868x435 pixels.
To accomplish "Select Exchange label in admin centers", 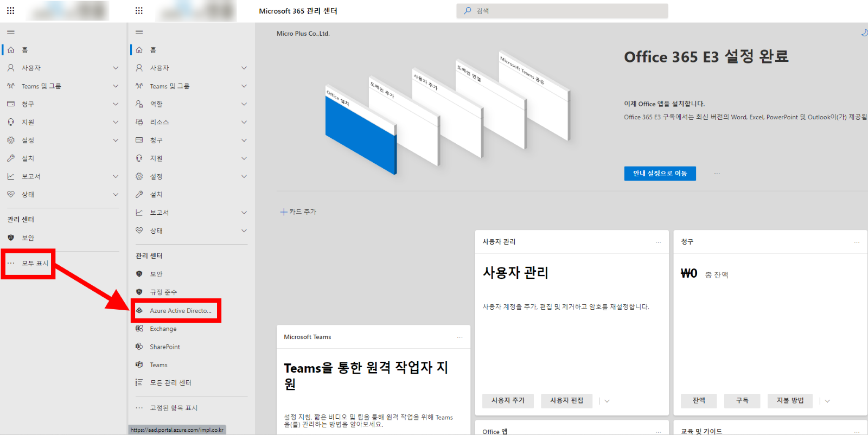I will pos(163,329).
